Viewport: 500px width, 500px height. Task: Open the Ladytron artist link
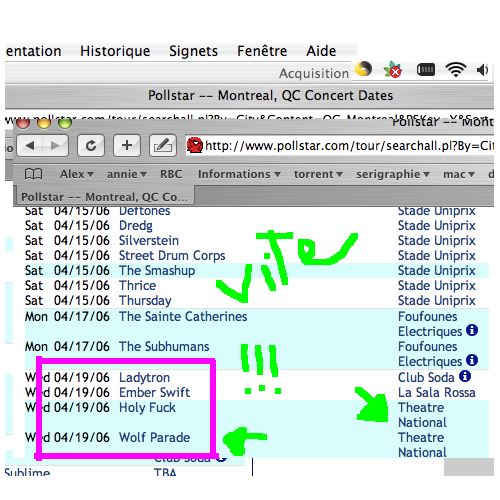point(144,378)
